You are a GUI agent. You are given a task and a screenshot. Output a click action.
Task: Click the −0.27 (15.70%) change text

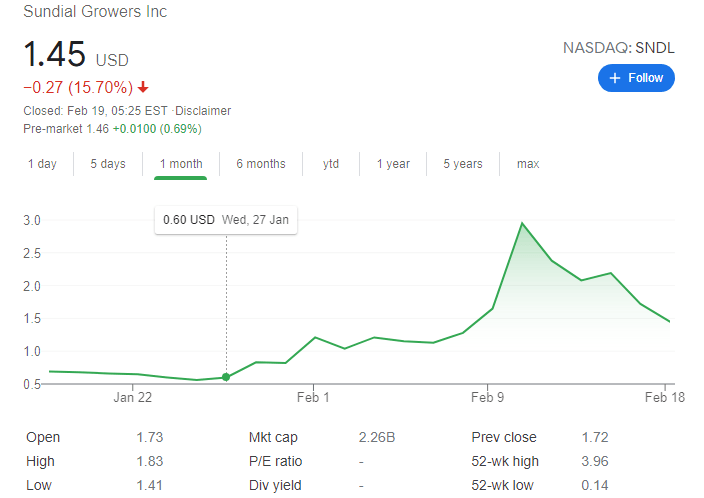pyautogui.click(x=78, y=87)
